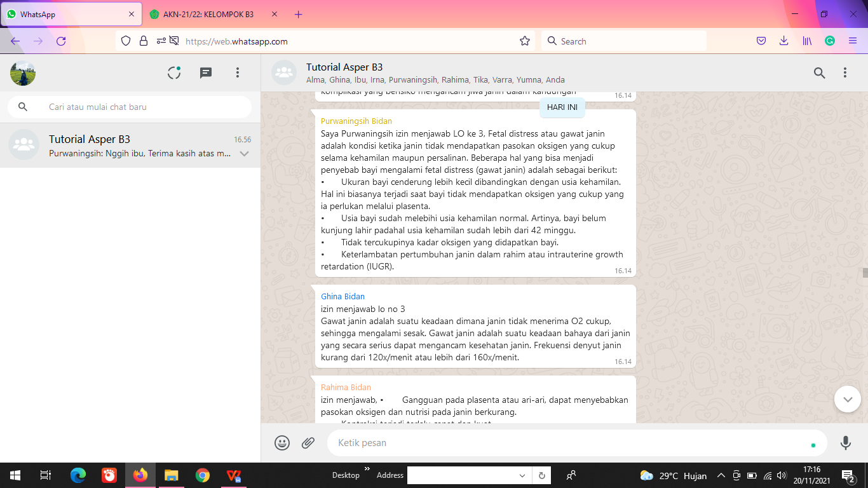Open chat header three-dot menu
868x488 pixels.
(845, 73)
